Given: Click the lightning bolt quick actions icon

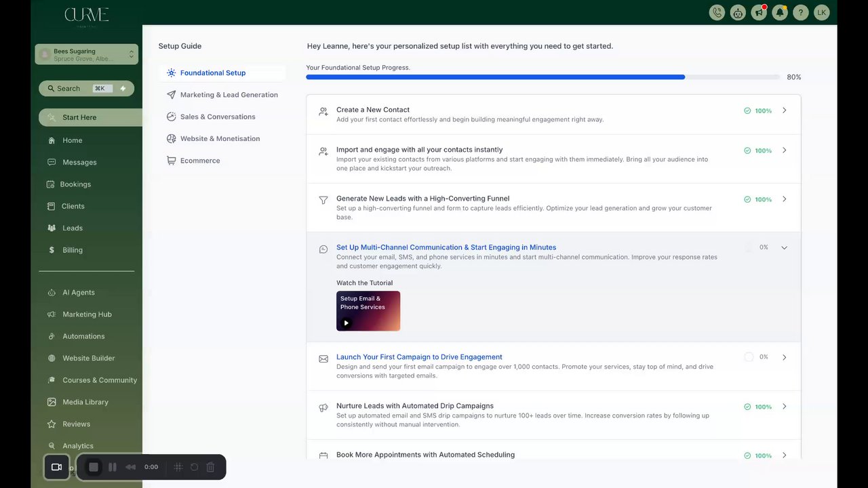Looking at the screenshot, I should [123, 88].
